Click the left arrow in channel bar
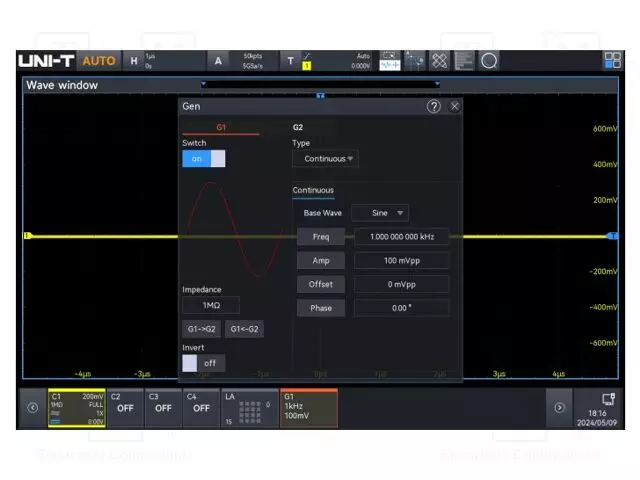Screen dimensions: 640x480 click(x=33, y=408)
